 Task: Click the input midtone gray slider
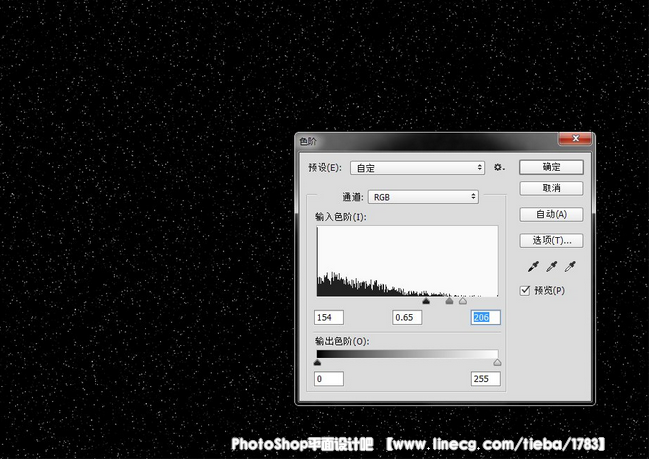449,300
